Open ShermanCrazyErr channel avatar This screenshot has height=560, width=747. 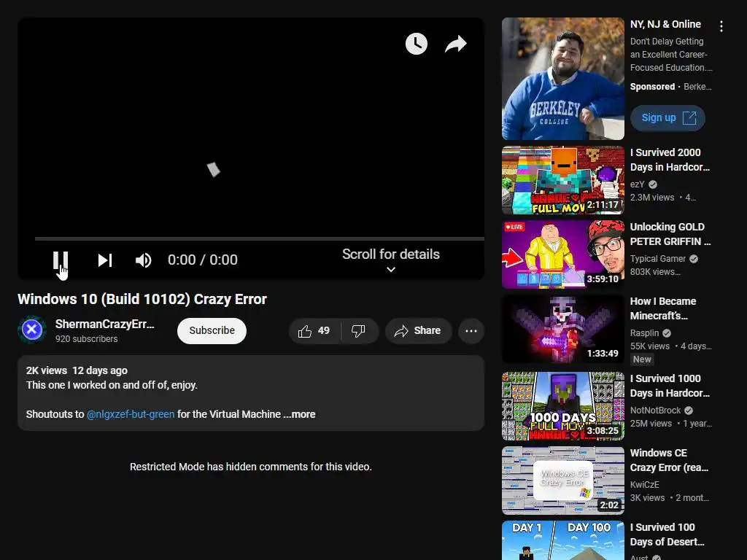(x=32, y=329)
